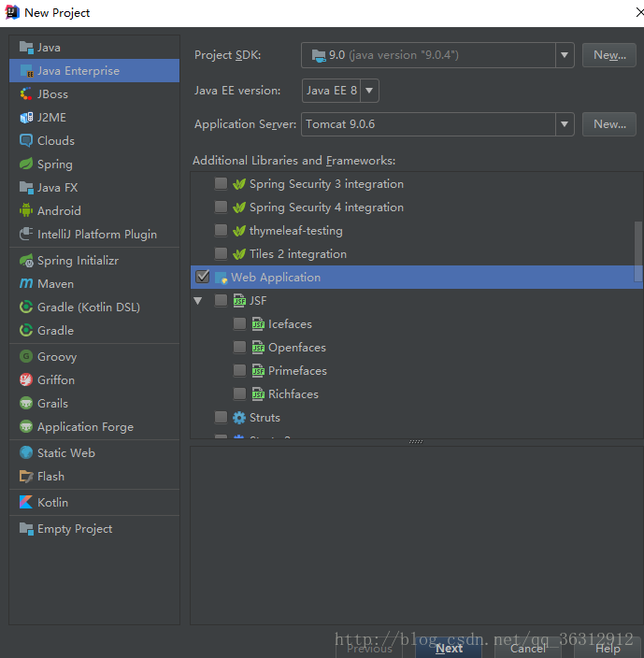Check the JSF checkbox
This screenshot has width=644, height=658.
221,300
